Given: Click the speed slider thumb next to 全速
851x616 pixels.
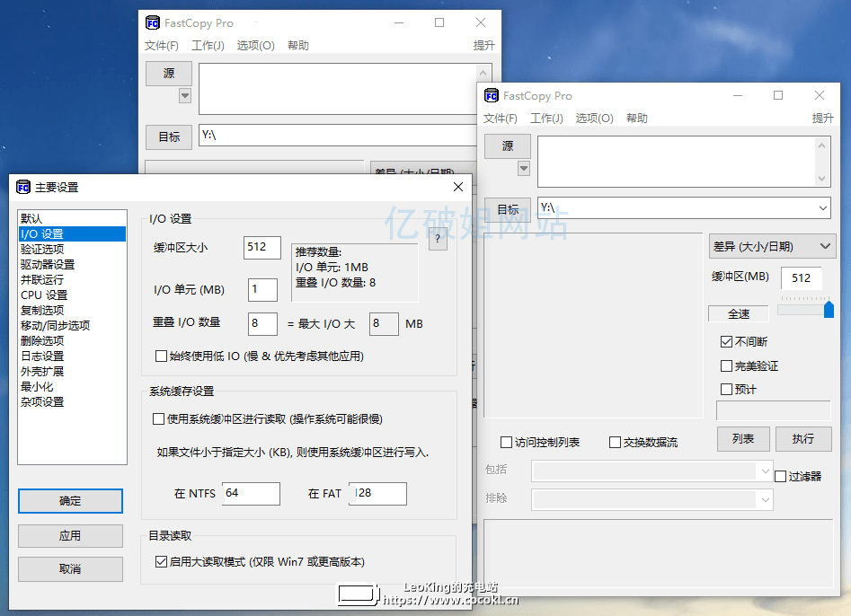Looking at the screenshot, I should 829,310.
